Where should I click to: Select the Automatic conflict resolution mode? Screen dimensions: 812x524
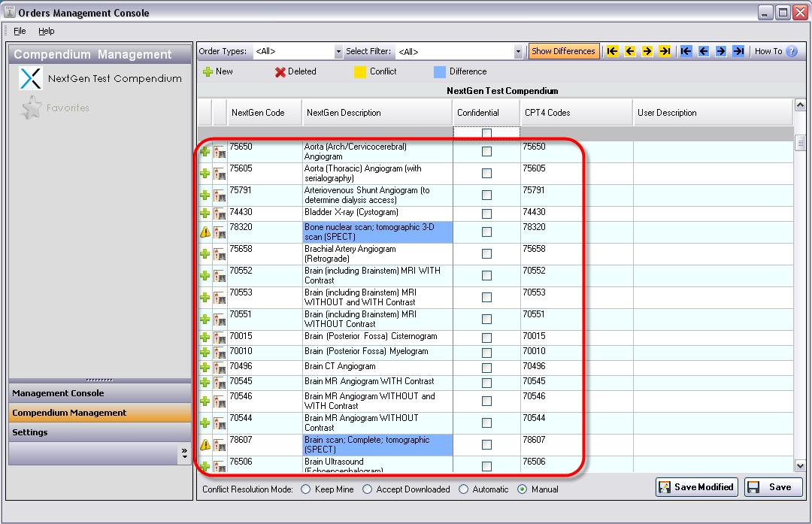(x=463, y=489)
